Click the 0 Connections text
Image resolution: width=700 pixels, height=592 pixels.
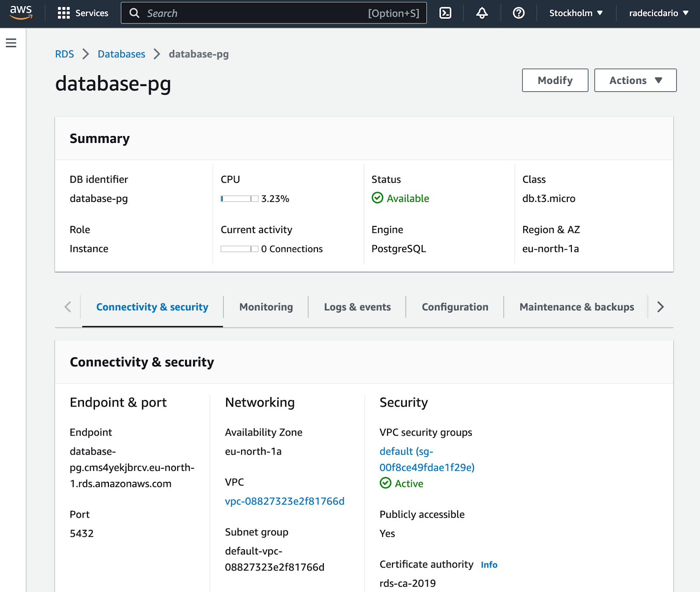[x=292, y=249]
